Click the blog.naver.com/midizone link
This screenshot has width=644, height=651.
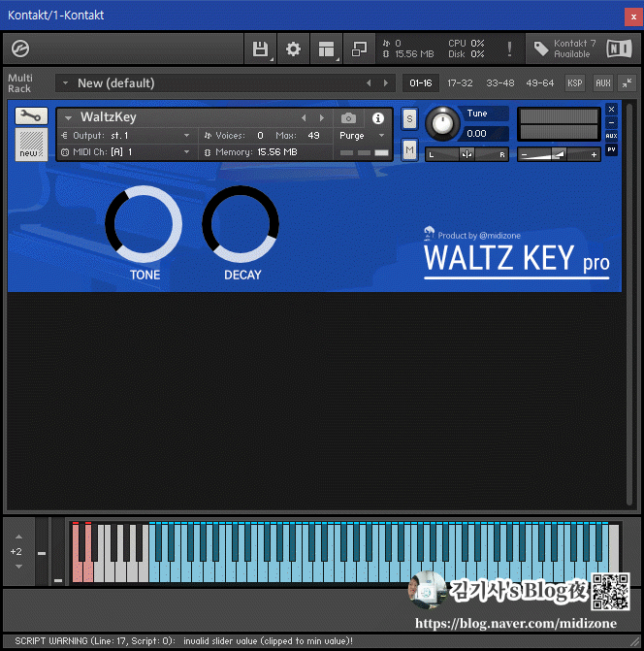516,623
